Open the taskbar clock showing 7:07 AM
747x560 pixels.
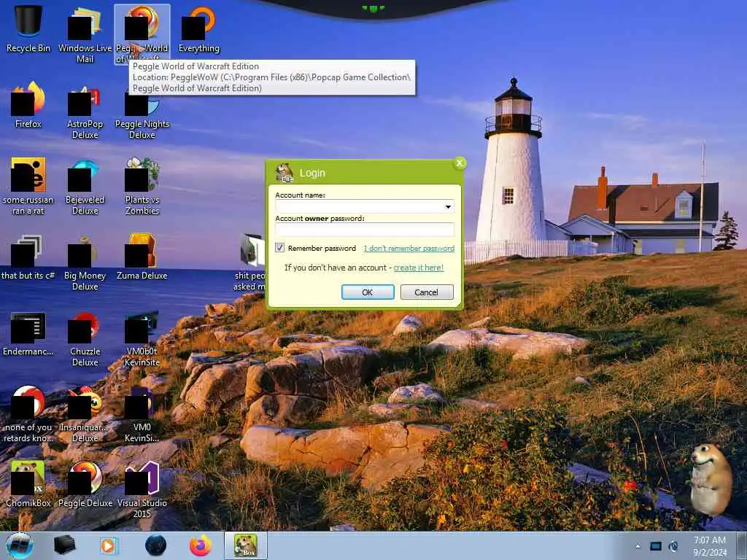(710, 546)
